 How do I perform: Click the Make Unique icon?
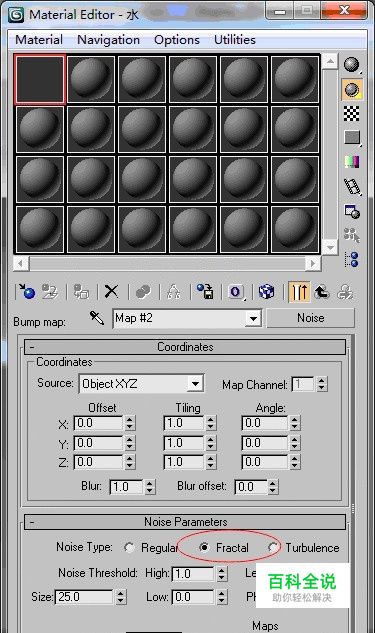click(174, 291)
